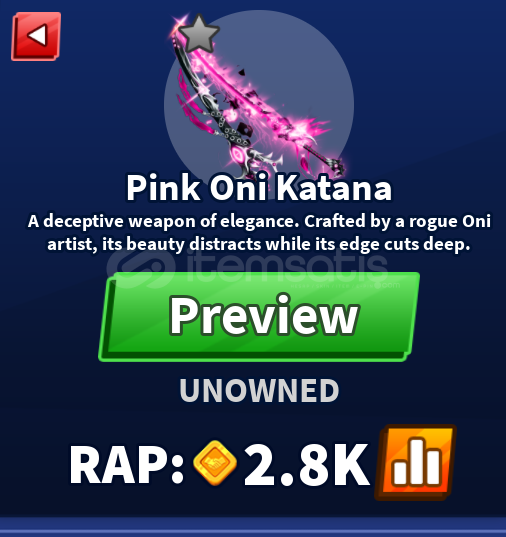Screen dimensions: 506x537
Task: Click the itemsatis watermark logo
Action: (x=140, y=267)
